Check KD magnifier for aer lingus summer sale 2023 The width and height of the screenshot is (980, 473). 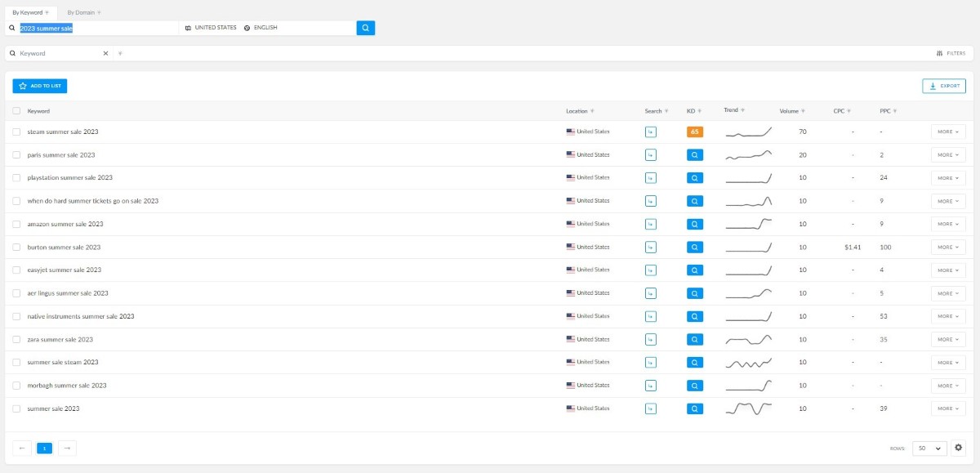(695, 293)
